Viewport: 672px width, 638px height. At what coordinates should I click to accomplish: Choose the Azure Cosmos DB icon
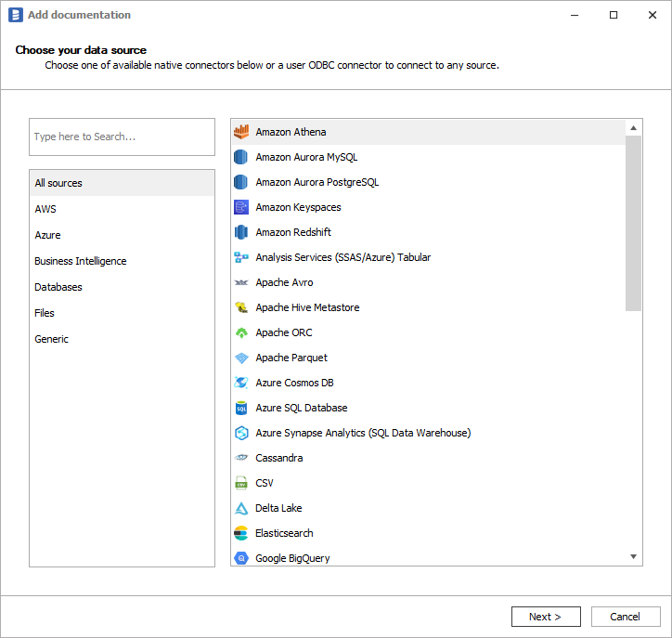click(x=241, y=383)
